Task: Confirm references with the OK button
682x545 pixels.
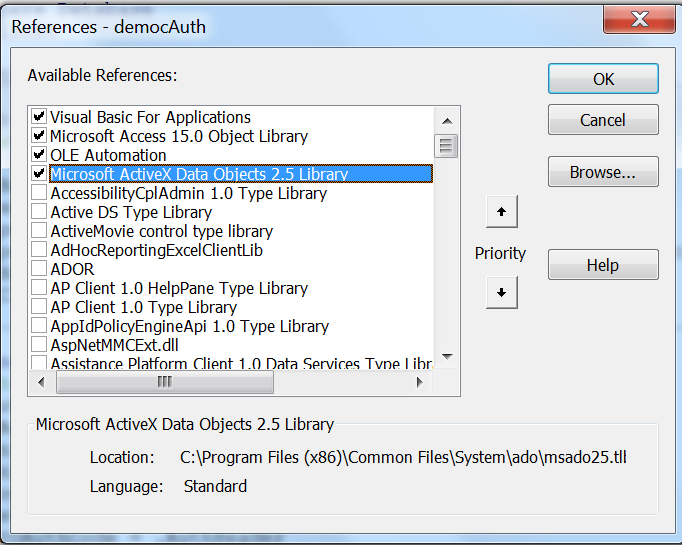Action: click(x=603, y=79)
